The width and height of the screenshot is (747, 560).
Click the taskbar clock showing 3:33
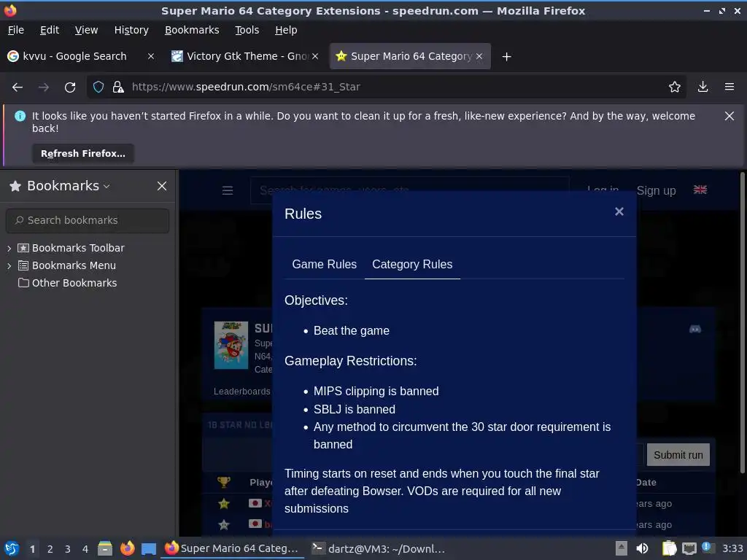732,548
